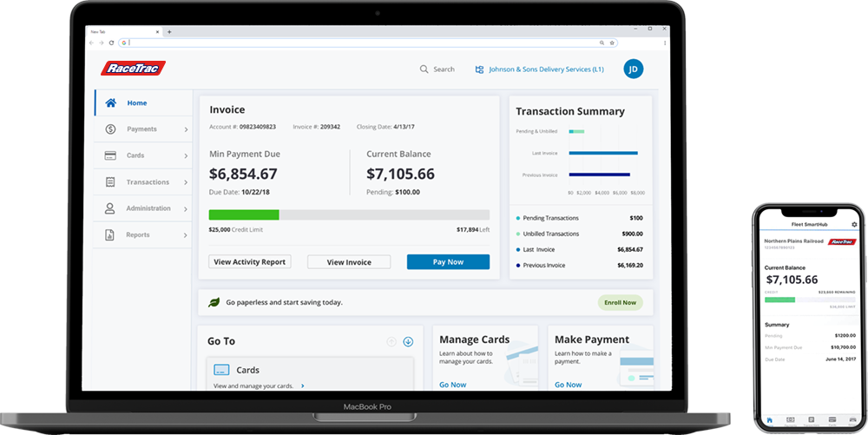Click the Transactions receipt icon in sidebar
Image resolution: width=868 pixels, height=435 pixels.
tap(110, 182)
